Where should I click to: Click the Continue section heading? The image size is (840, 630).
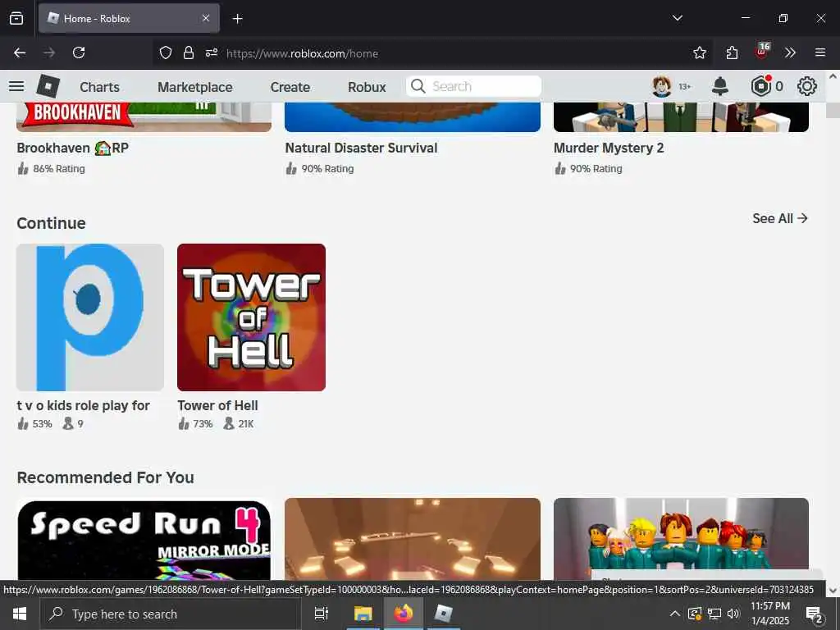52,223
